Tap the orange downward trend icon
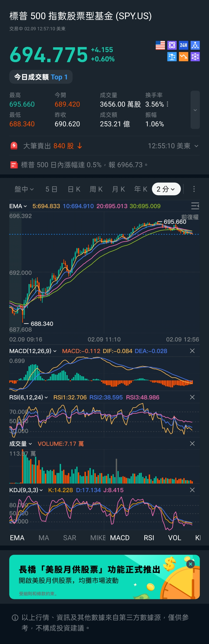 [x=183, y=57]
